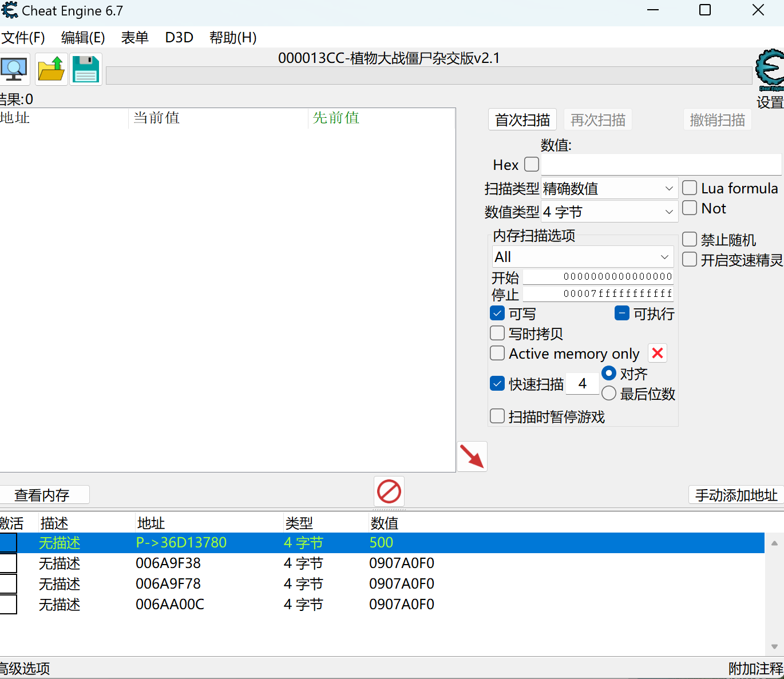
Task: Click the 数值 scan value input field
Action: [x=661, y=165]
